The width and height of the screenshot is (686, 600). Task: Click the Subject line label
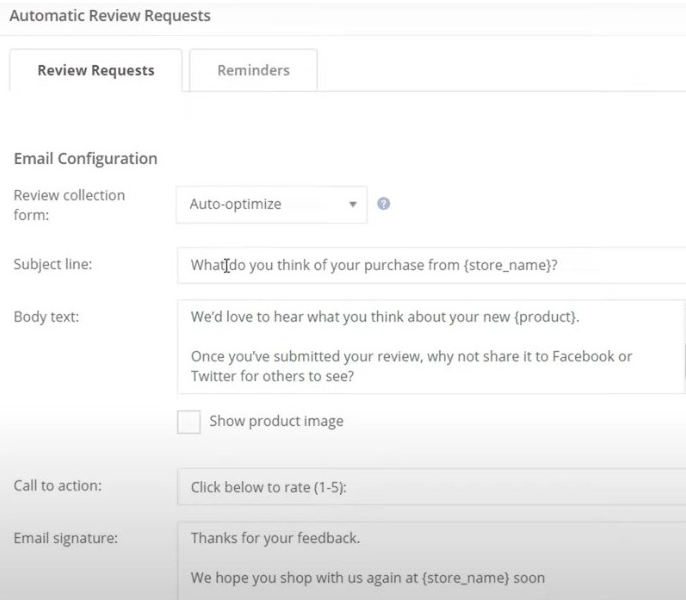pos(53,264)
